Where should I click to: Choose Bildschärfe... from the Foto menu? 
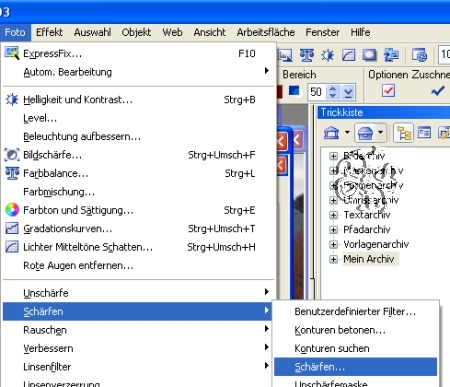tap(138, 155)
